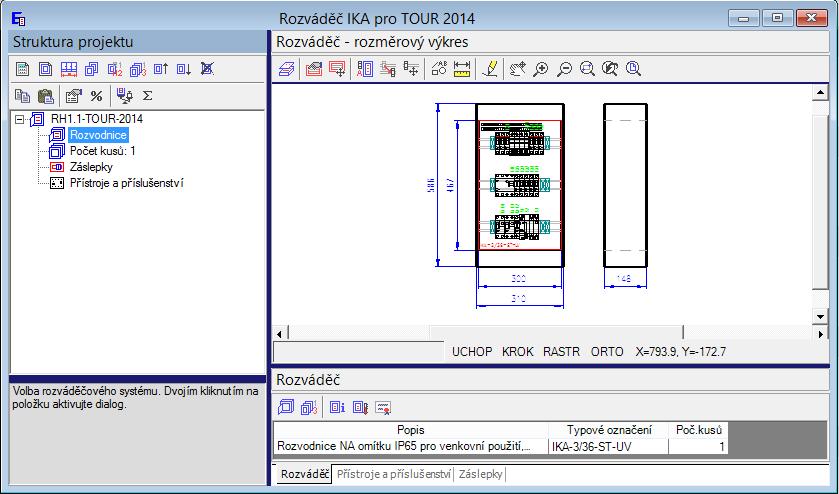Click the calculator-sheet icon in Struktura projektu toolbar
Viewport: 839px width, 494px height.
pos(22,69)
